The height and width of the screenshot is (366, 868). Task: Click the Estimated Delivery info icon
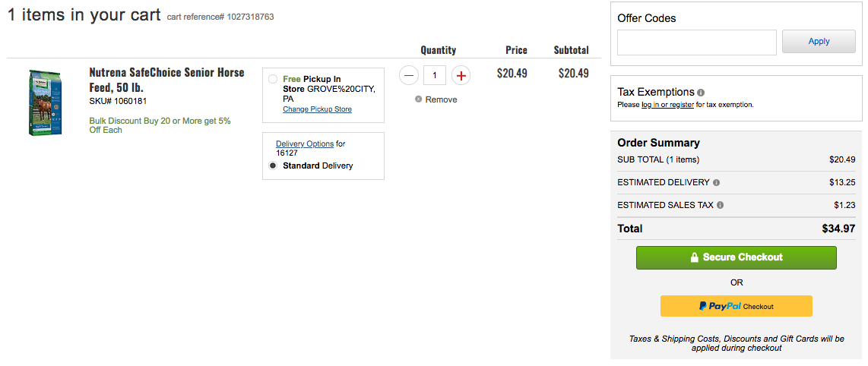coord(717,183)
